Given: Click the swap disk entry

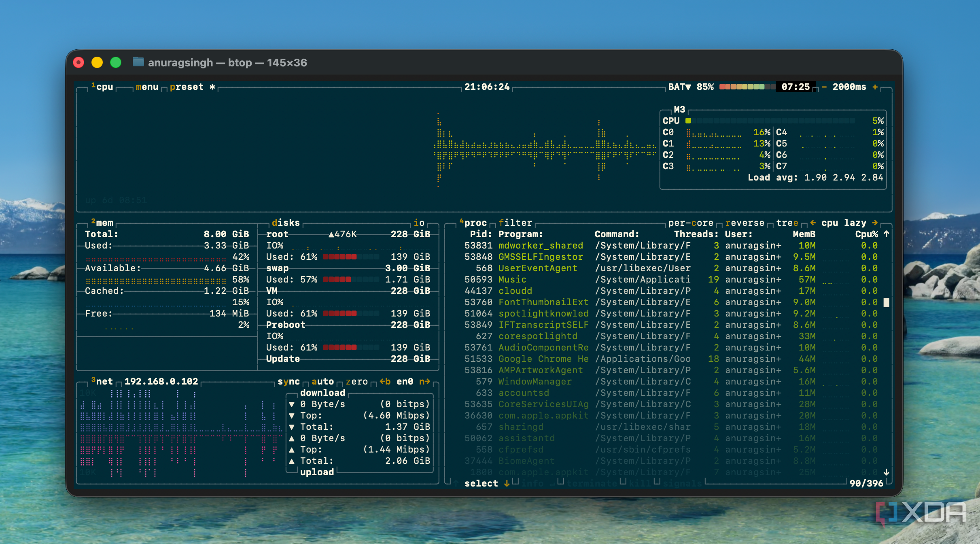Looking at the screenshot, I should (x=277, y=268).
